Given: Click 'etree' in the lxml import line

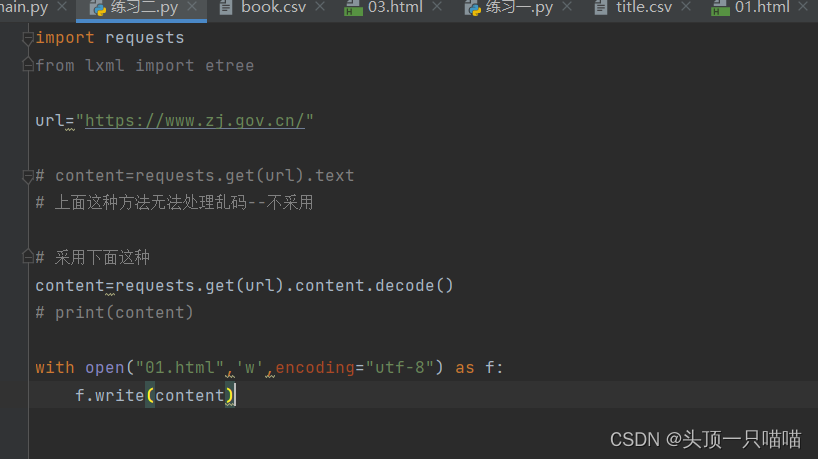Looking at the screenshot, I should [x=230, y=66].
